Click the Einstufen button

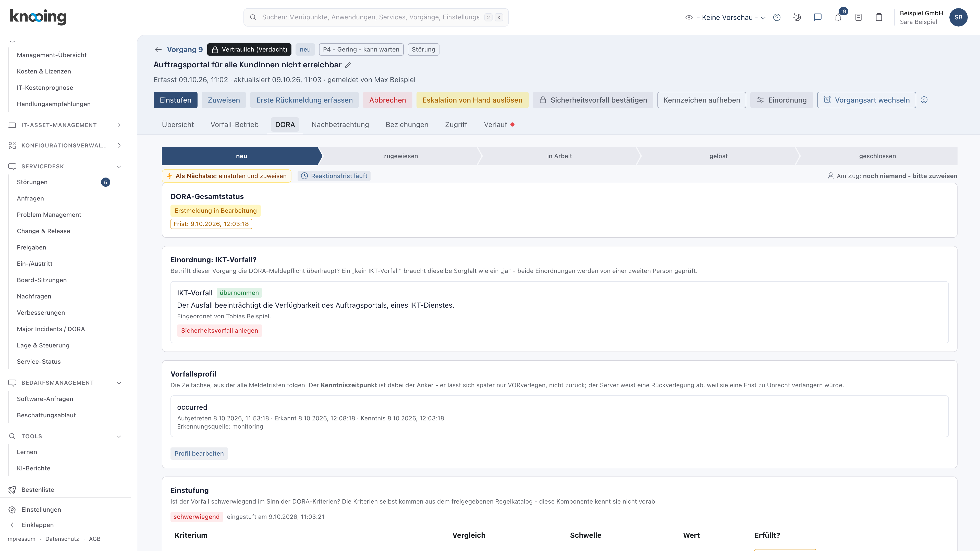[175, 100]
